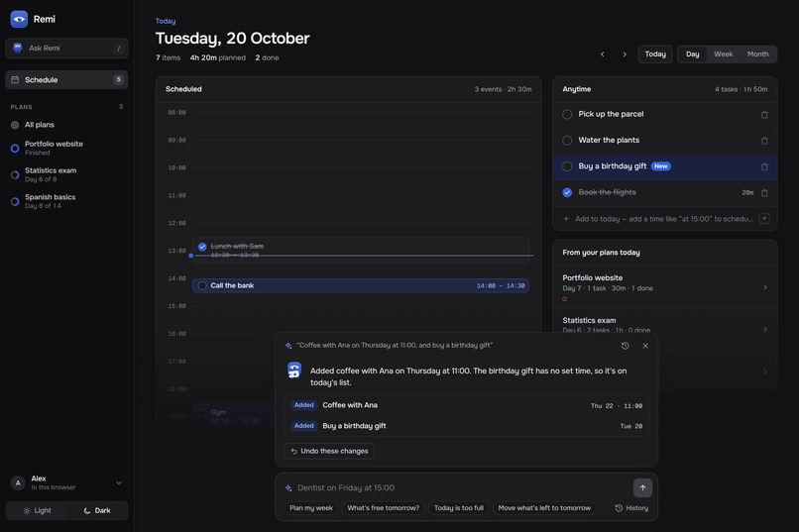Undo these changes
The image size is (799, 532).
(329, 451)
